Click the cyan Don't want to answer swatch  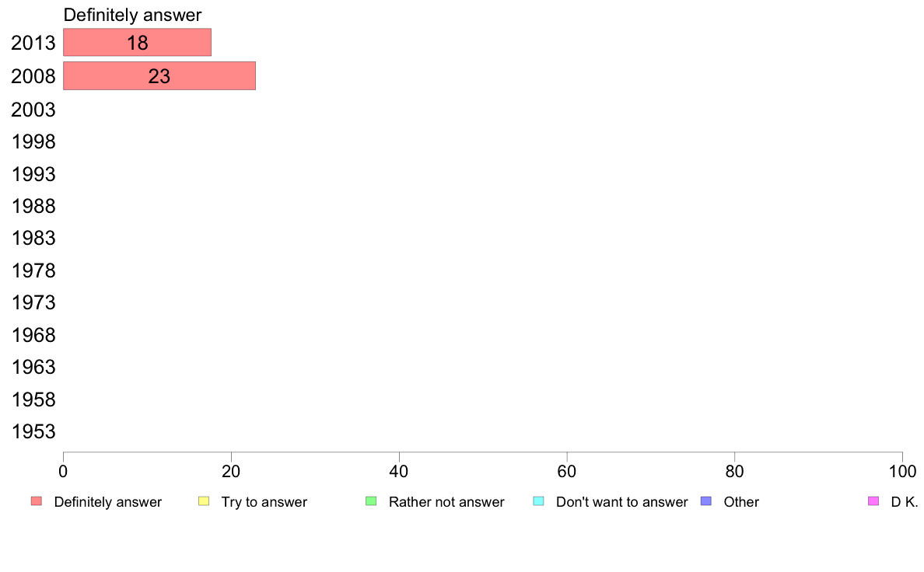coord(538,501)
